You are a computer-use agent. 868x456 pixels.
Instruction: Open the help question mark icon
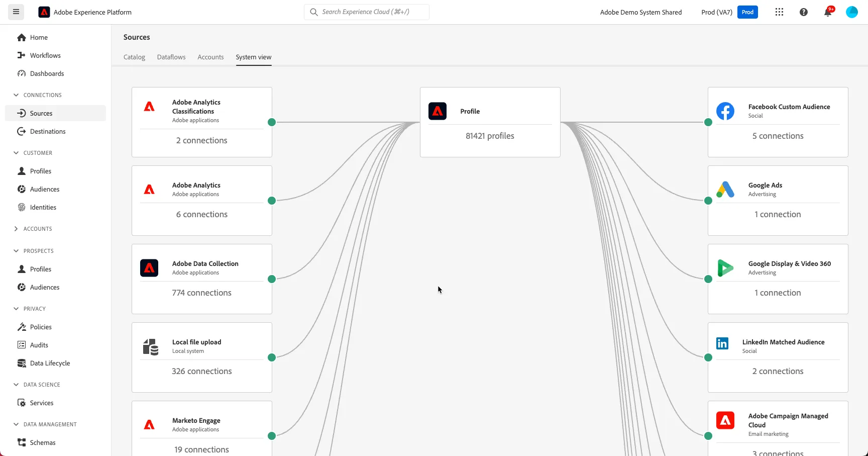(804, 12)
